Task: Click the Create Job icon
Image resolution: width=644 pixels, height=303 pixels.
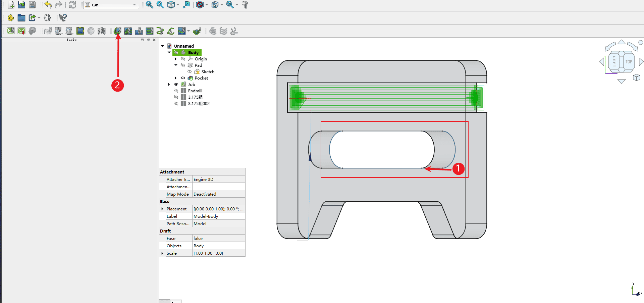Action: click(x=11, y=31)
